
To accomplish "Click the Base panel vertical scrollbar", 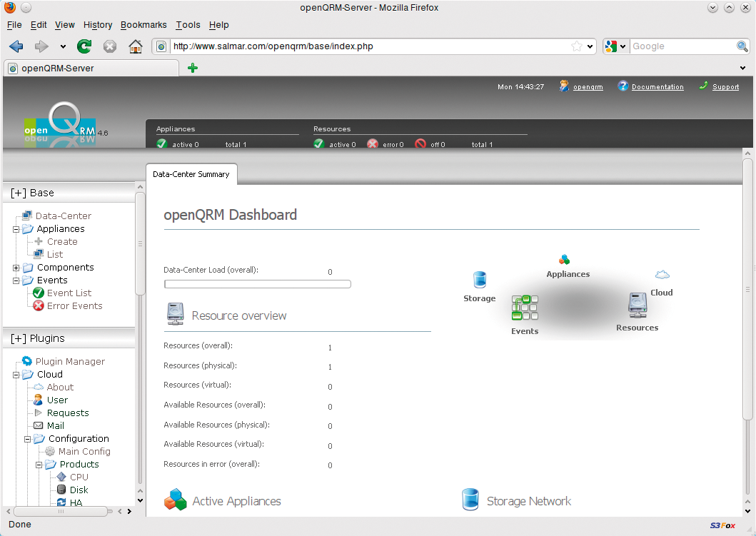I will [x=140, y=243].
